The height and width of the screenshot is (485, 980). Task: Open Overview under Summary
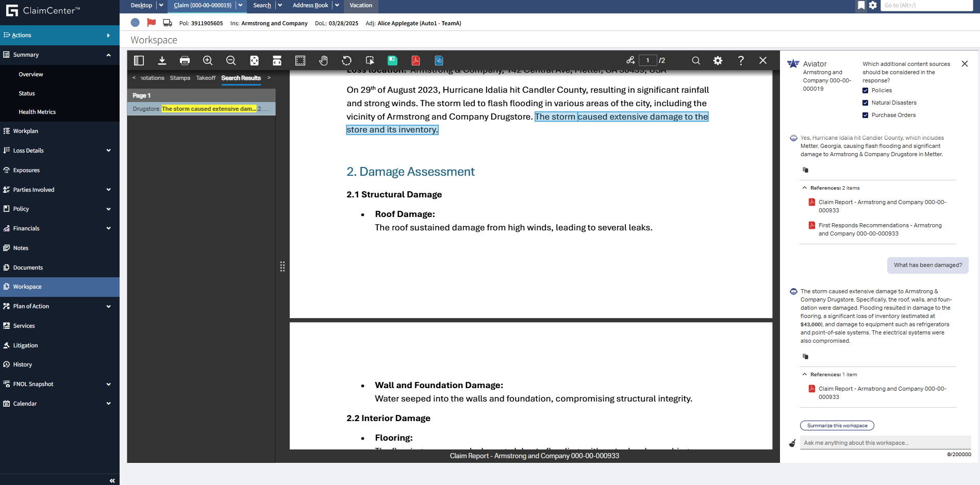click(31, 74)
